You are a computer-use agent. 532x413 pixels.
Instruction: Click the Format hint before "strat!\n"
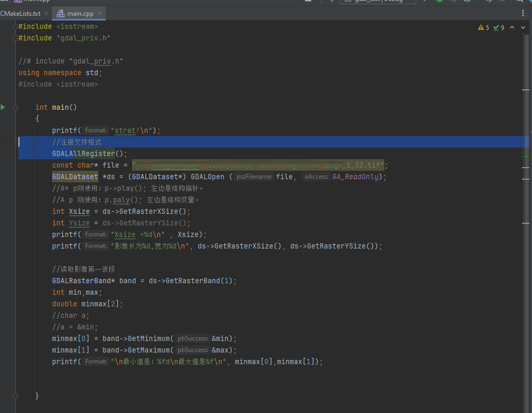[x=96, y=131]
